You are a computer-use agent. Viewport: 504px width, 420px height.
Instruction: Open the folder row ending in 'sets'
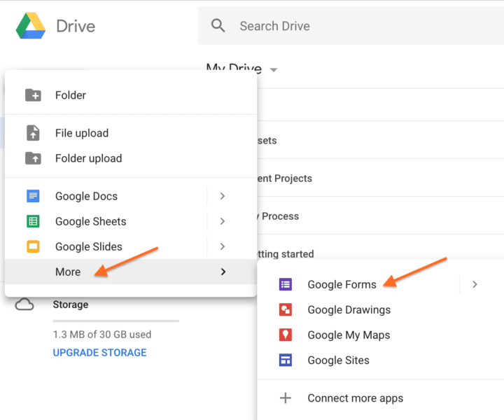[381, 140]
